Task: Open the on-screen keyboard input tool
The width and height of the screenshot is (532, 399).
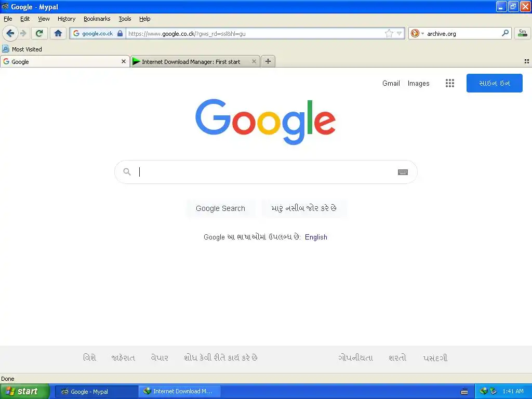Action: (x=403, y=172)
